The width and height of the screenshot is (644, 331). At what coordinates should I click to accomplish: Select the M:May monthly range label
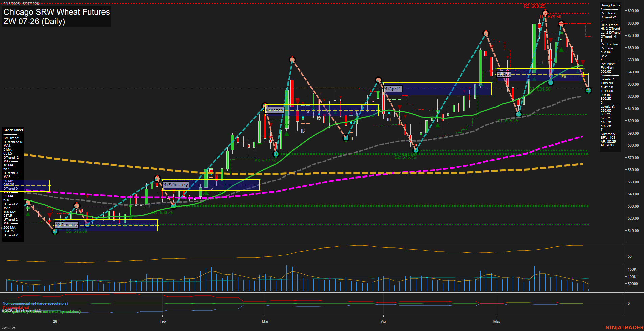pyautogui.click(x=504, y=74)
